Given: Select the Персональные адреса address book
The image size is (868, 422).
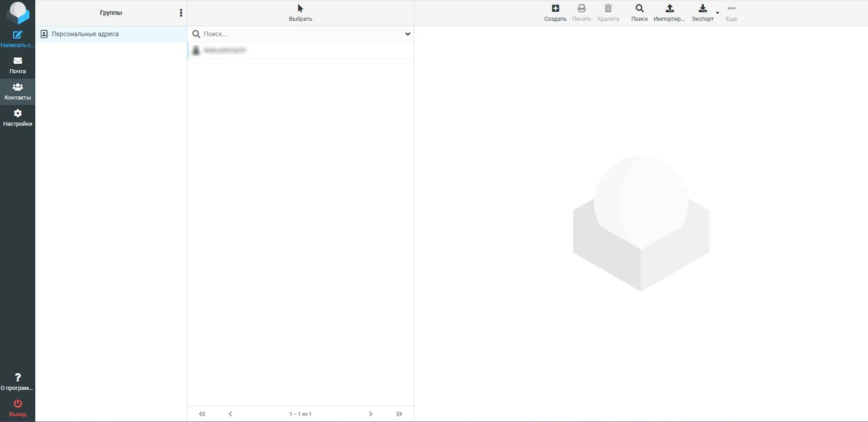Looking at the screenshot, I should coord(85,34).
